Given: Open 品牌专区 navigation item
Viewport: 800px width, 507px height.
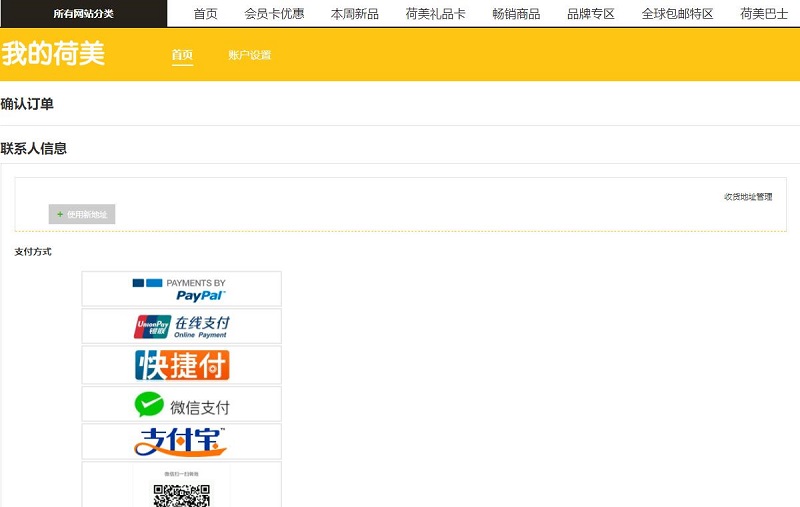Looking at the screenshot, I should (591, 14).
